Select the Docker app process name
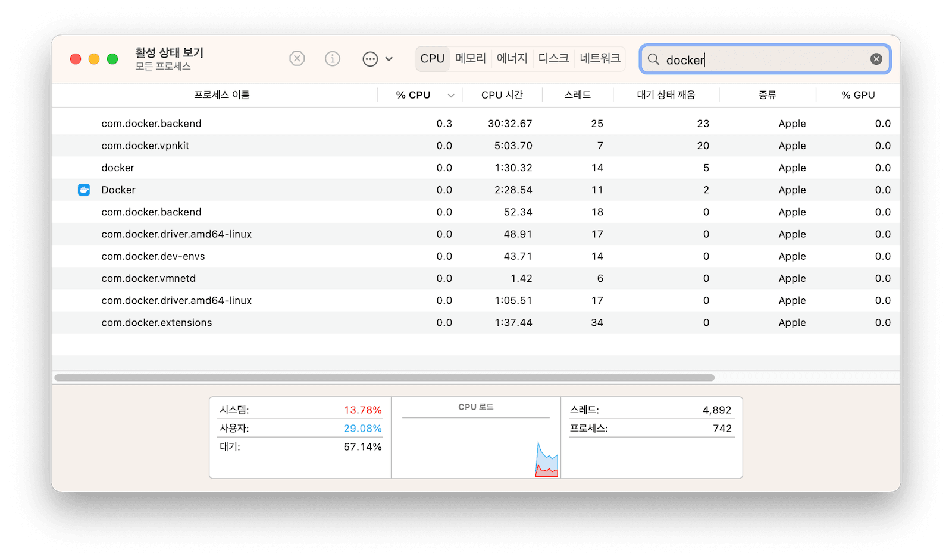 [118, 190]
